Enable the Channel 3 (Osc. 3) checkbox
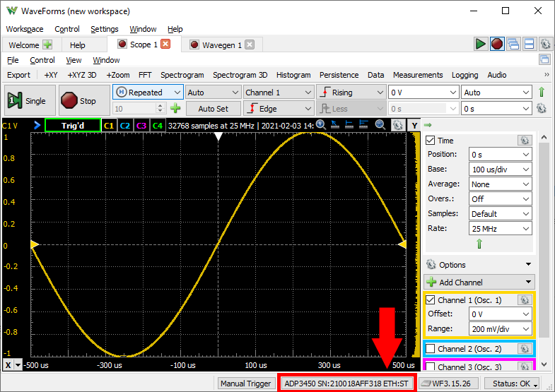 (x=430, y=366)
